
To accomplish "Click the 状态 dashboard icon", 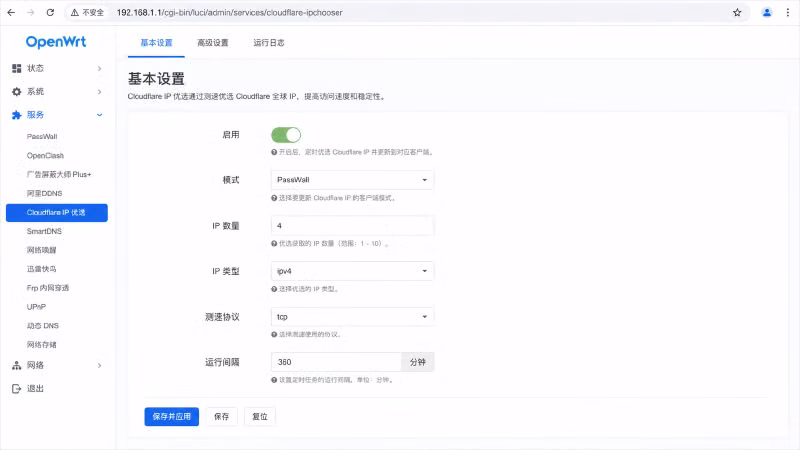I will point(16,68).
